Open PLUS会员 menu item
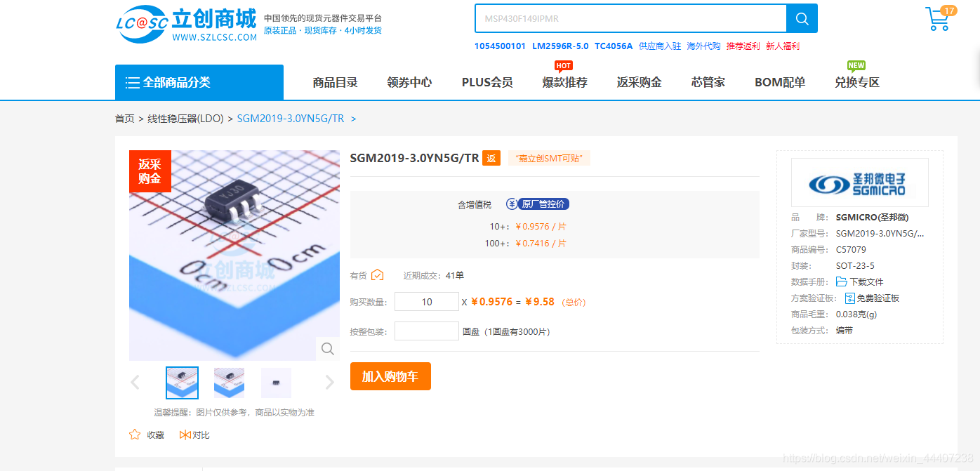Screen dimensions: 980x471 coord(487,82)
